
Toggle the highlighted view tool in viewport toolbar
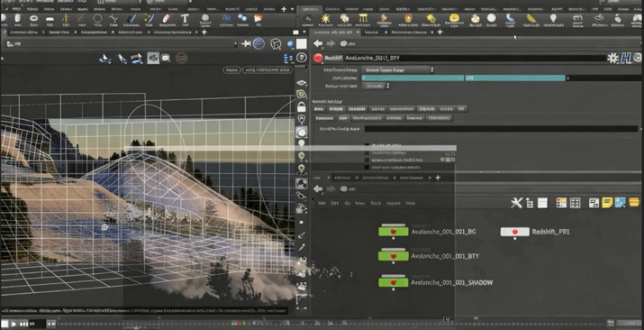(x=153, y=58)
